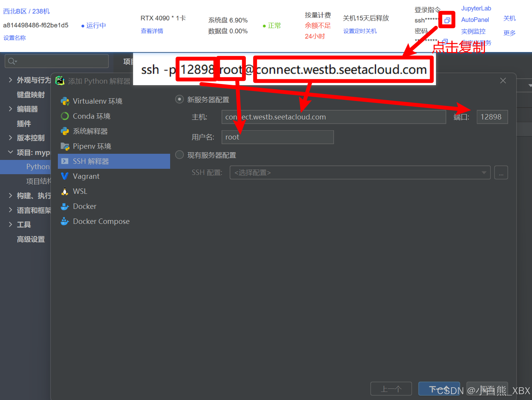Open the 插件 settings page

[x=24, y=124]
